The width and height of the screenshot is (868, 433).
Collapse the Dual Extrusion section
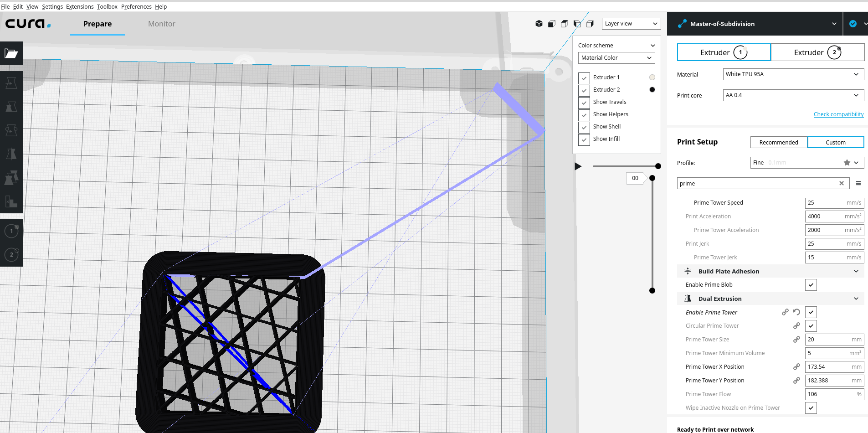(x=855, y=298)
